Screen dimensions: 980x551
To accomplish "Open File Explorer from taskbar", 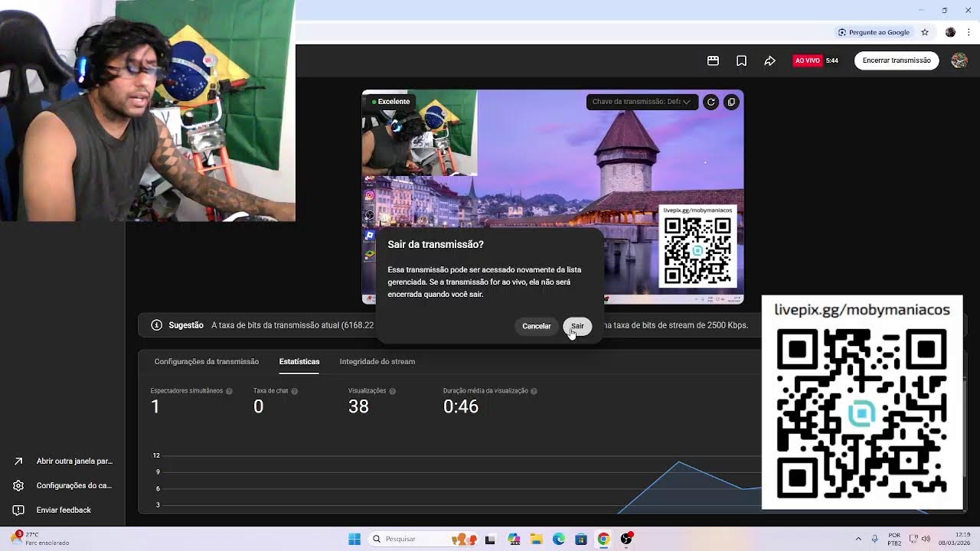I will coord(536,539).
